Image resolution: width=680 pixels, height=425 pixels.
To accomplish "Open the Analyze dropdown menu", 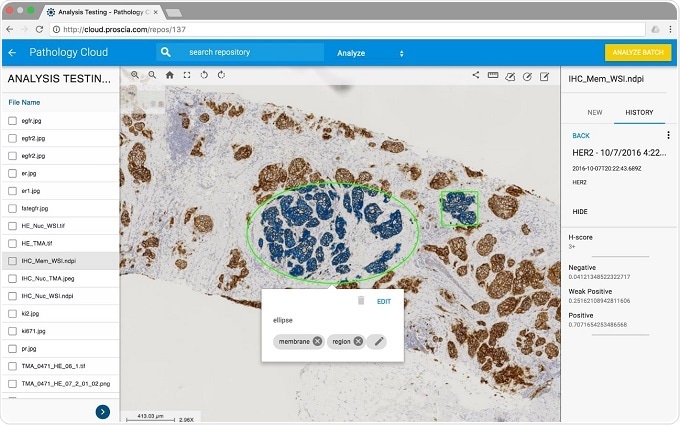I will point(370,52).
